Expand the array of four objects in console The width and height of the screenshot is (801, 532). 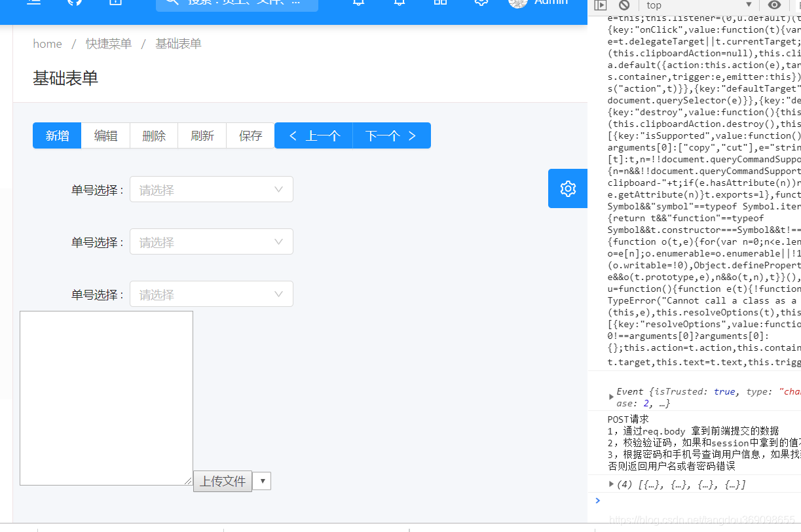(611, 484)
